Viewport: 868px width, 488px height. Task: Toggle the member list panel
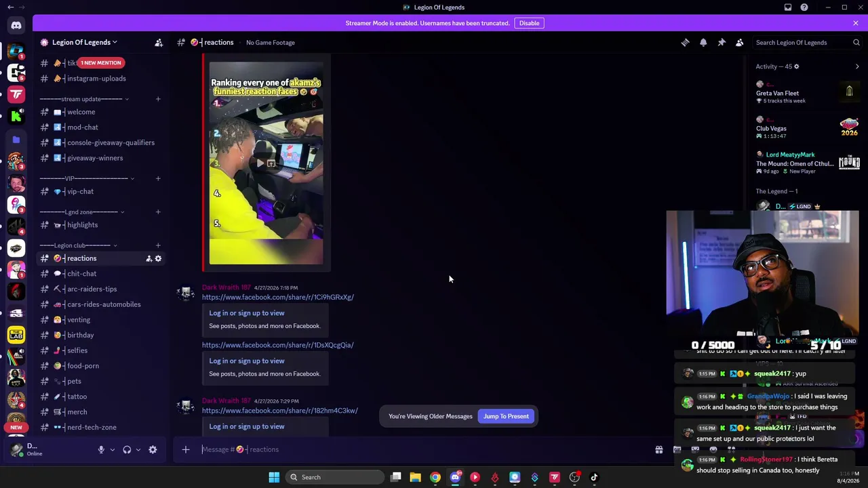[740, 43]
